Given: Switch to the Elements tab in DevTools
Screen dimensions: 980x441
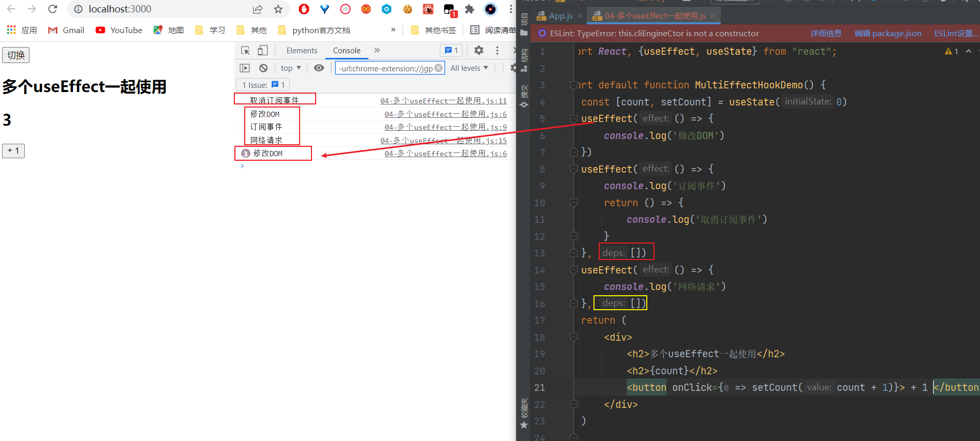Looking at the screenshot, I should tap(302, 50).
